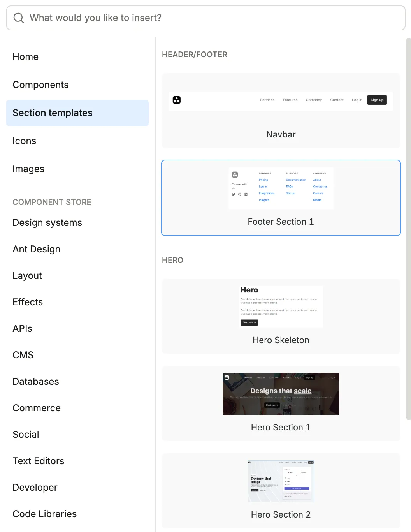Click 'Sign up' button in Navbar preview
This screenshot has width=411, height=532.
[x=377, y=100]
